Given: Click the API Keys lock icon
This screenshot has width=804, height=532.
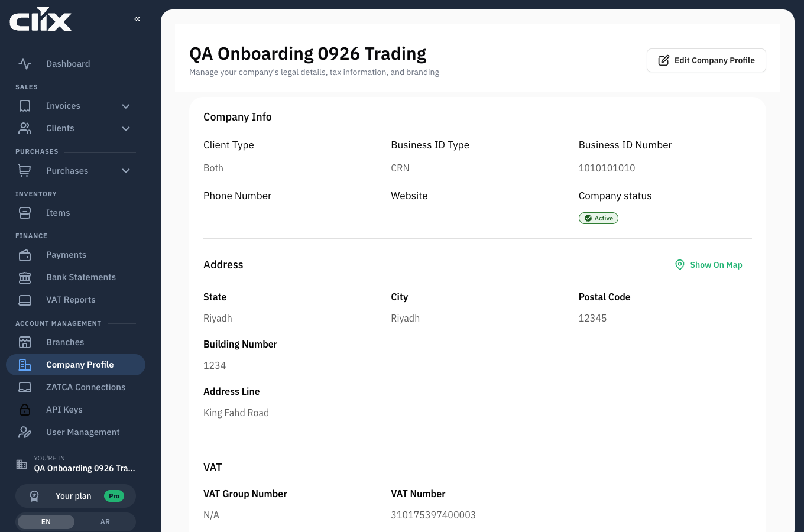Looking at the screenshot, I should pos(25,410).
